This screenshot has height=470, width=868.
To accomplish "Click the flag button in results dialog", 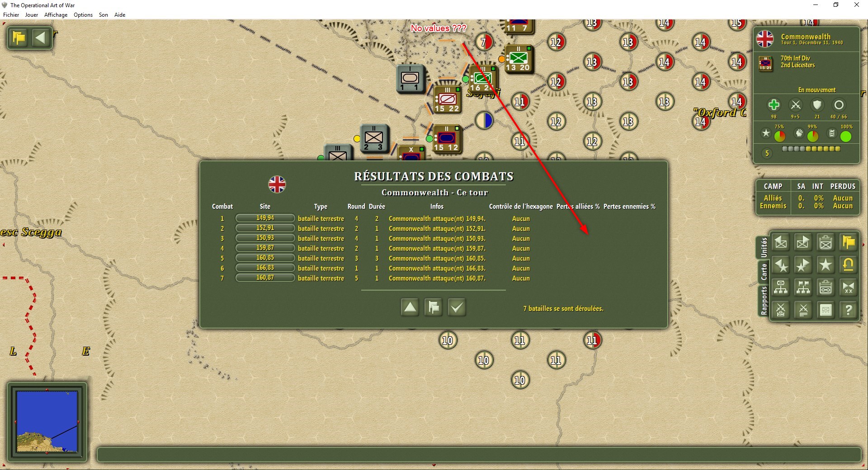I will click(x=433, y=307).
